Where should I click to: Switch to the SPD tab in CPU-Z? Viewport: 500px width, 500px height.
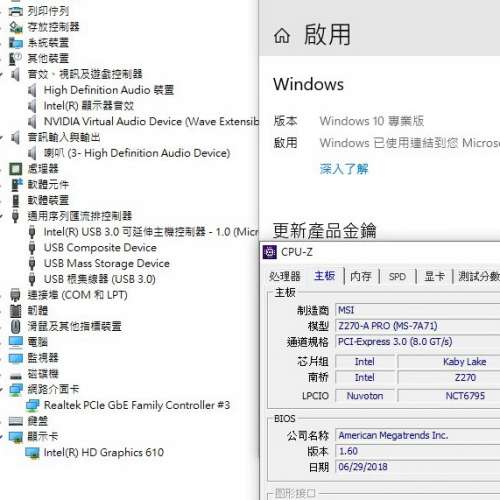[x=397, y=277]
